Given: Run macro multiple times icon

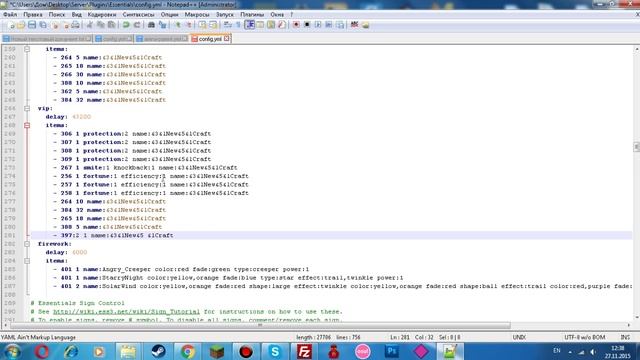Looking at the screenshot, I should (x=329, y=25).
